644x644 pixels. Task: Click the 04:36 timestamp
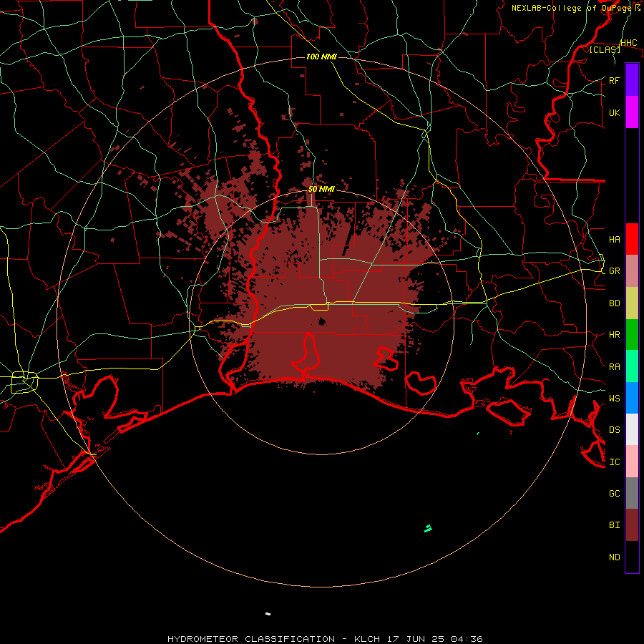[467, 639]
